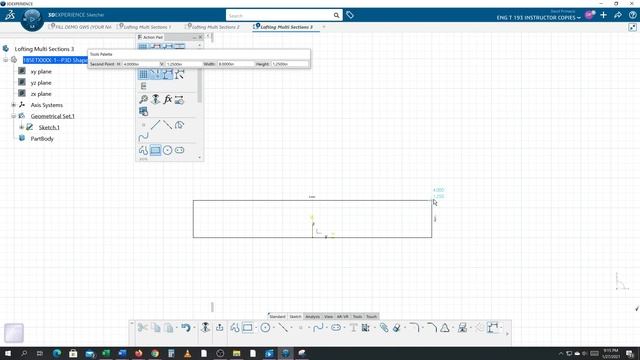
Task: Click the 3DEXPERIENCE compass icon
Action: 32,20
